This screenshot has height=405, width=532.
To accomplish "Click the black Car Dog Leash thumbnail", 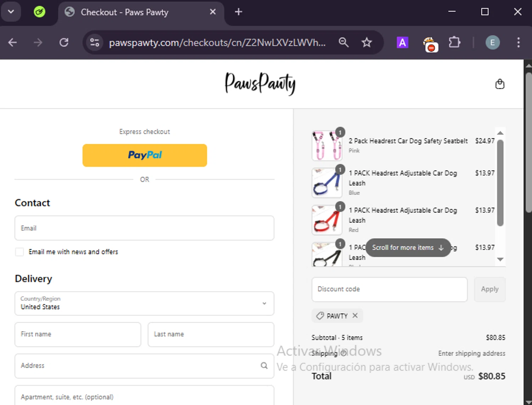I will tap(327, 254).
